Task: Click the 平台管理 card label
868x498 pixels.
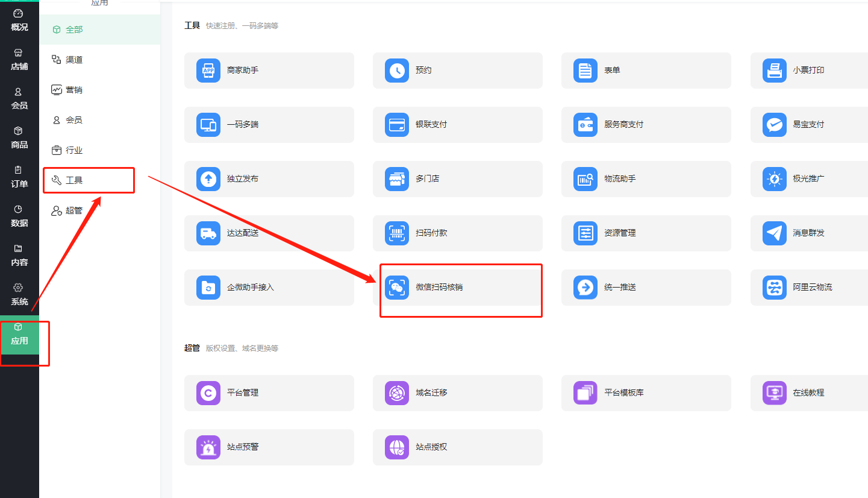Action: (243, 393)
